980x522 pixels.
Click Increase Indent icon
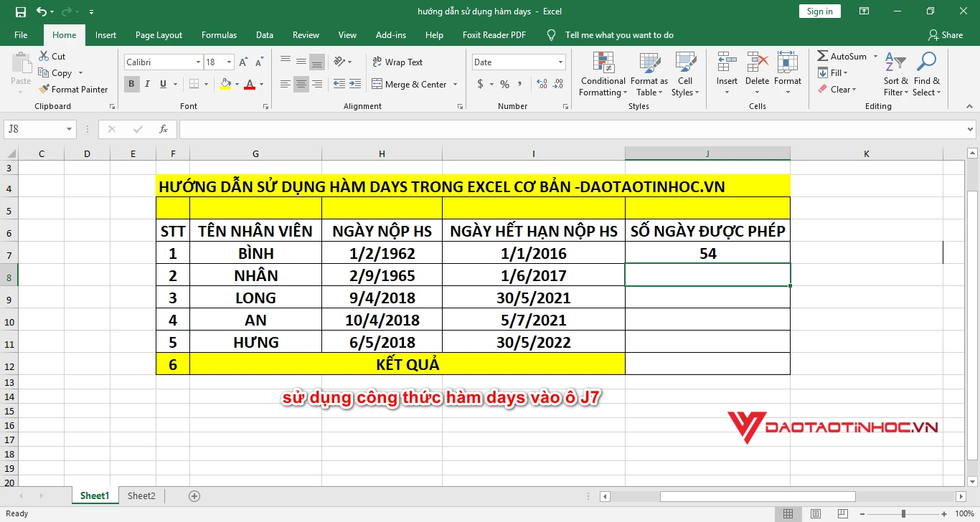[354, 84]
